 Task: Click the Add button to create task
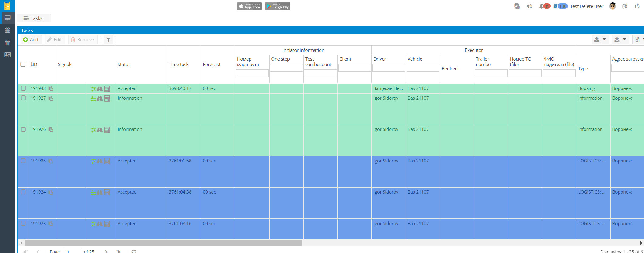click(x=31, y=40)
